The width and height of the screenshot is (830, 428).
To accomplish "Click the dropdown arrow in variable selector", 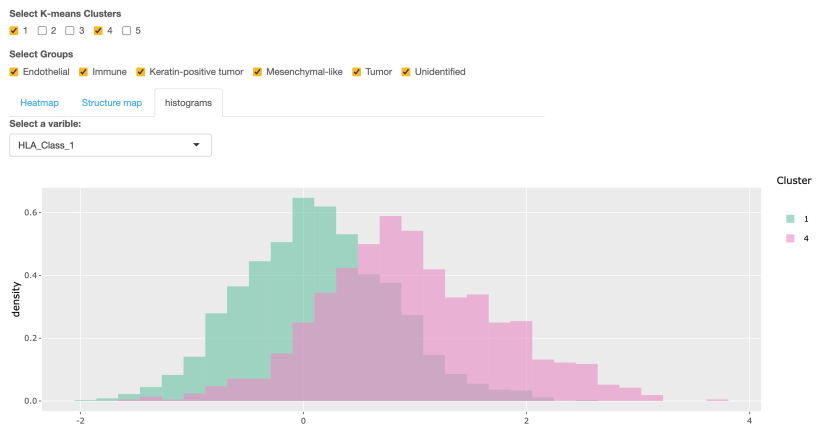I will (196, 146).
